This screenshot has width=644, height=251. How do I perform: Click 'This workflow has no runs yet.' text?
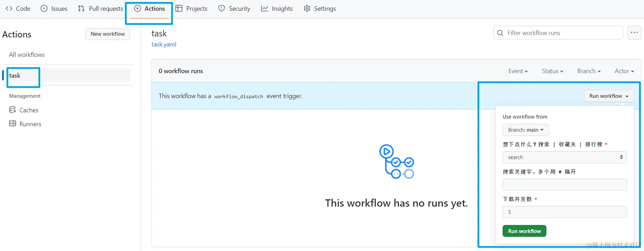tap(396, 203)
